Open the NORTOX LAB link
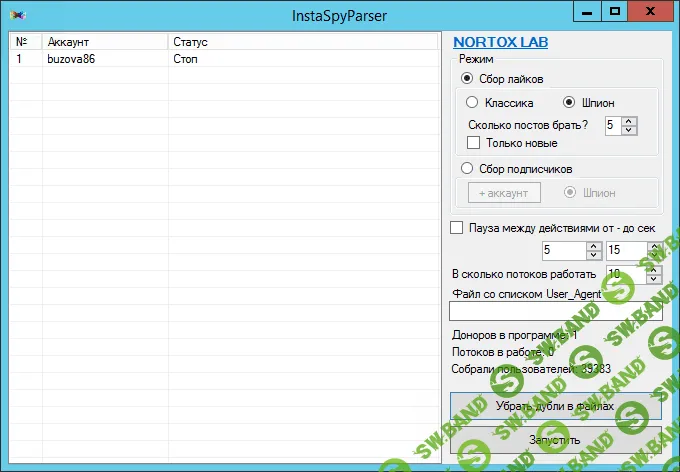This screenshot has height=472, width=680. pyautogui.click(x=500, y=42)
